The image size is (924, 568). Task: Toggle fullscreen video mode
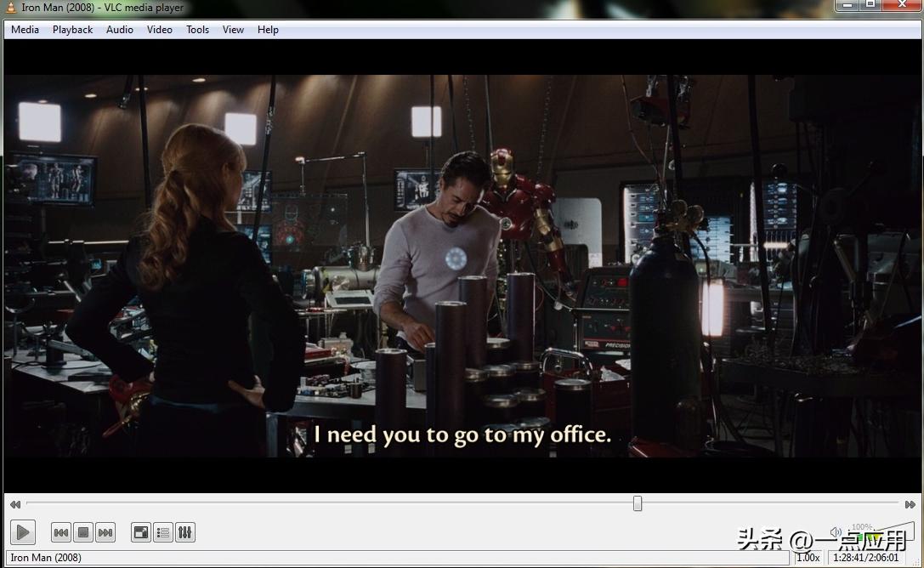pos(141,533)
